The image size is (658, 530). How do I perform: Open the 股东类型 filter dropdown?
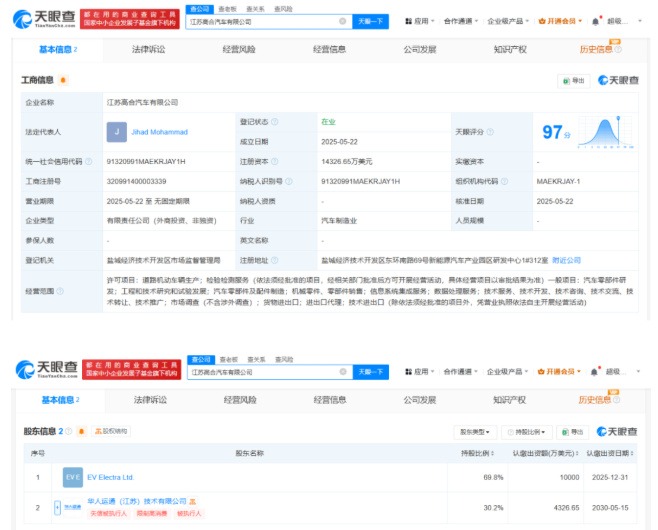475,432
